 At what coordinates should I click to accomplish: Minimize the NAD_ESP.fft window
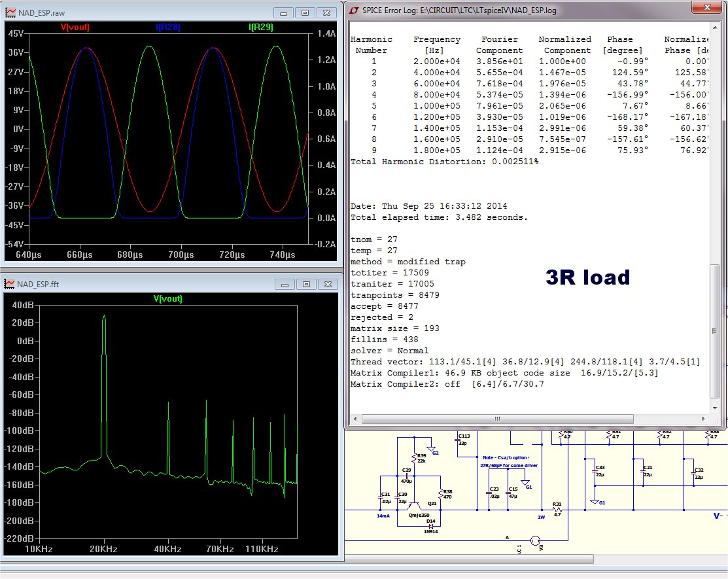[285, 284]
